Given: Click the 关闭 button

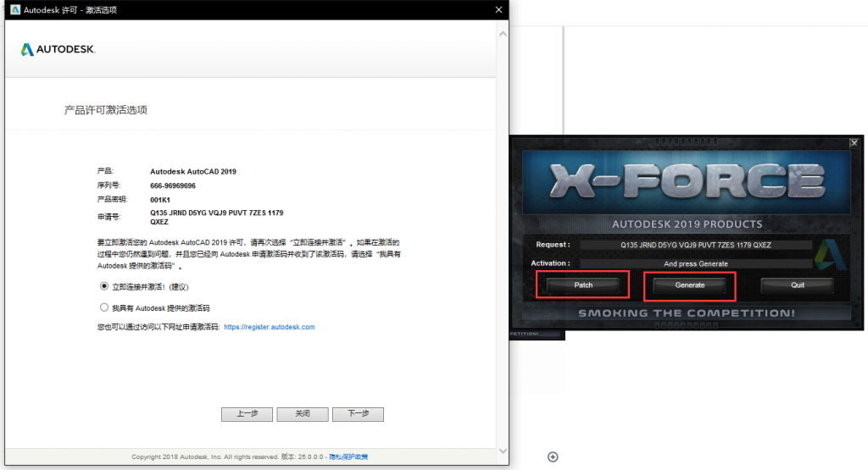Looking at the screenshot, I should pyautogui.click(x=302, y=414).
